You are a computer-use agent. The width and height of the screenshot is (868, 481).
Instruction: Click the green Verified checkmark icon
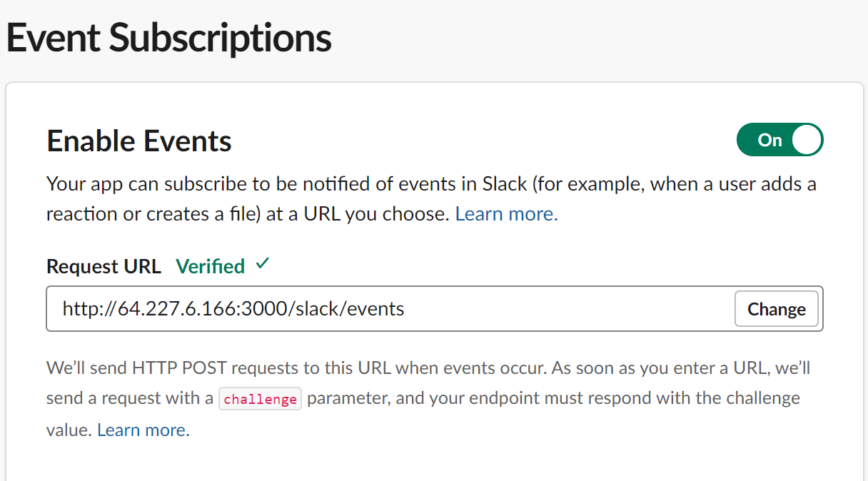tap(263, 264)
